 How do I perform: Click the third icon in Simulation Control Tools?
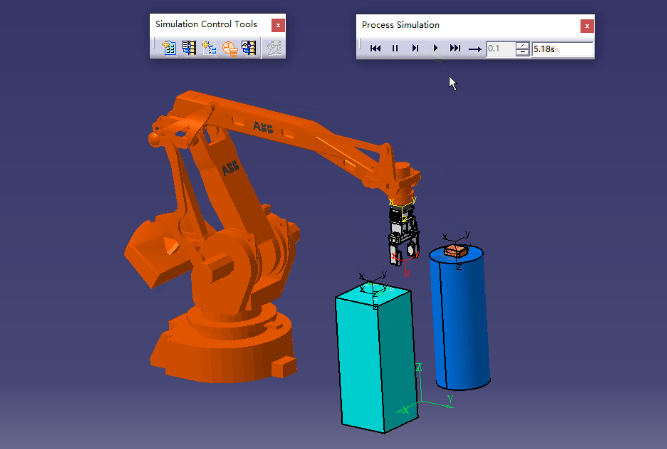tap(209, 47)
